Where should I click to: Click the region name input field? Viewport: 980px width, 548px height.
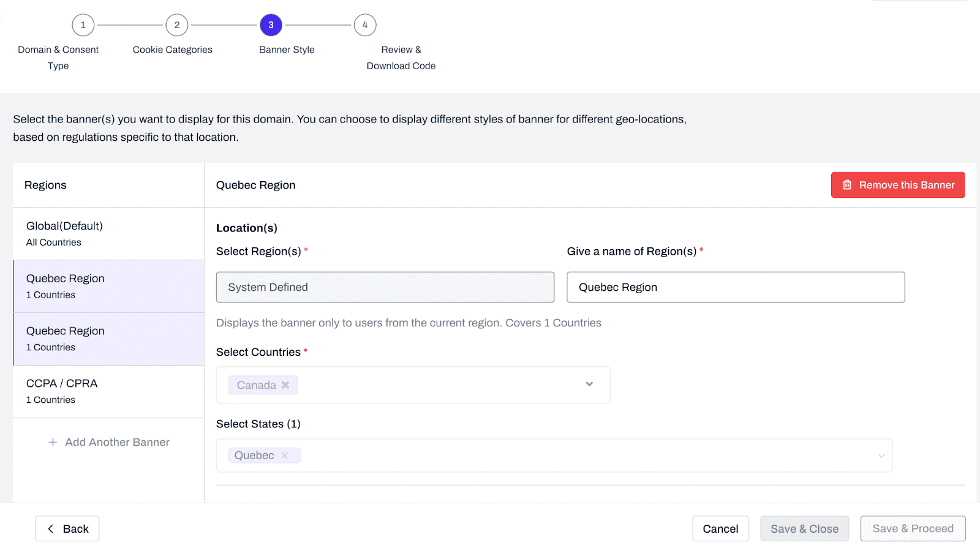[x=735, y=287]
